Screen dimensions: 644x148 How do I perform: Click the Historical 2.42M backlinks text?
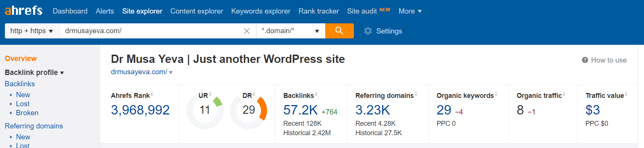307,133
